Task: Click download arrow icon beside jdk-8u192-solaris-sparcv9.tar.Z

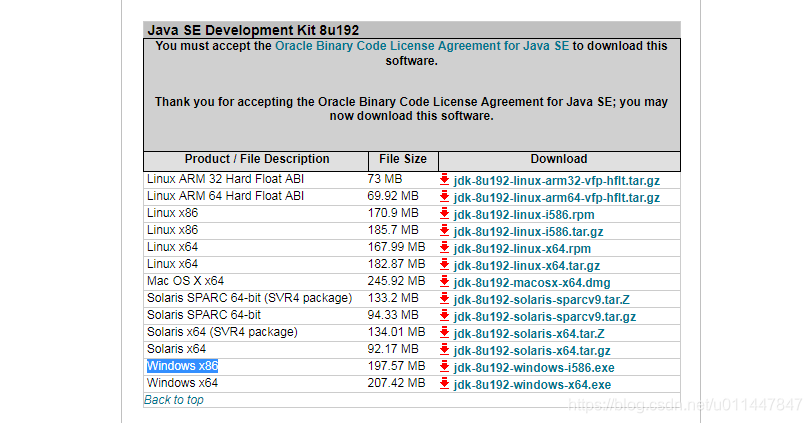Action: tap(444, 299)
